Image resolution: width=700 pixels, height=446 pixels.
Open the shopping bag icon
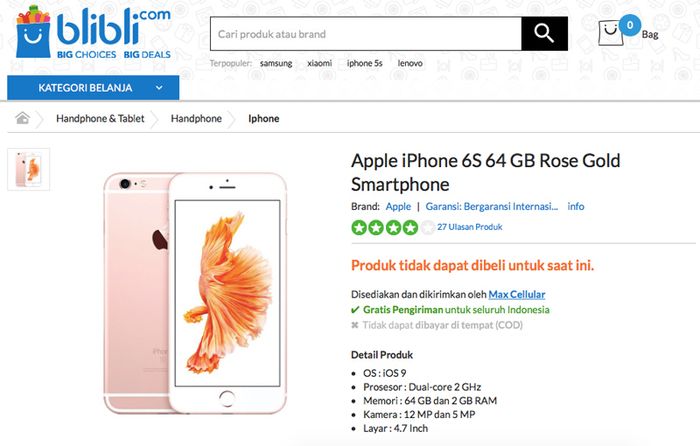pyautogui.click(x=610, y=33)
